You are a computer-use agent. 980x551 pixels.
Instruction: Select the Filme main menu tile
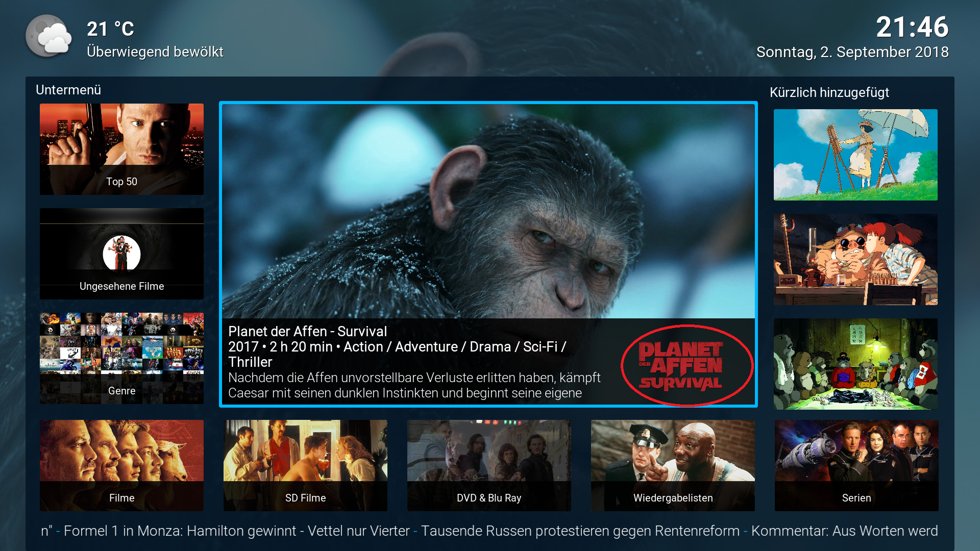tap(121, 465)
